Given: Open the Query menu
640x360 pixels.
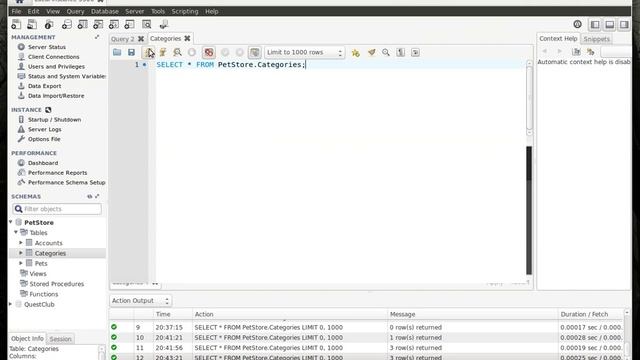Looking at the screenshot, I should pyautogui.click(x=75, y=11).
